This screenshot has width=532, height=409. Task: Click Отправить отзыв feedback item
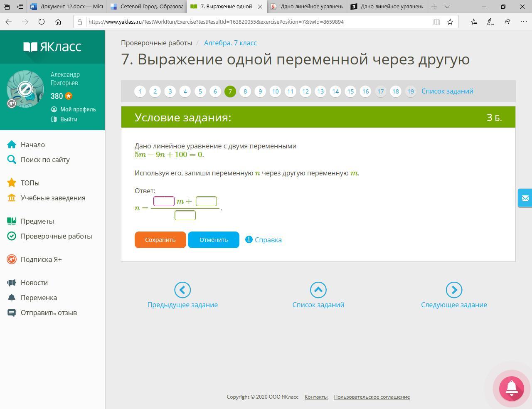tap(49, 313)
